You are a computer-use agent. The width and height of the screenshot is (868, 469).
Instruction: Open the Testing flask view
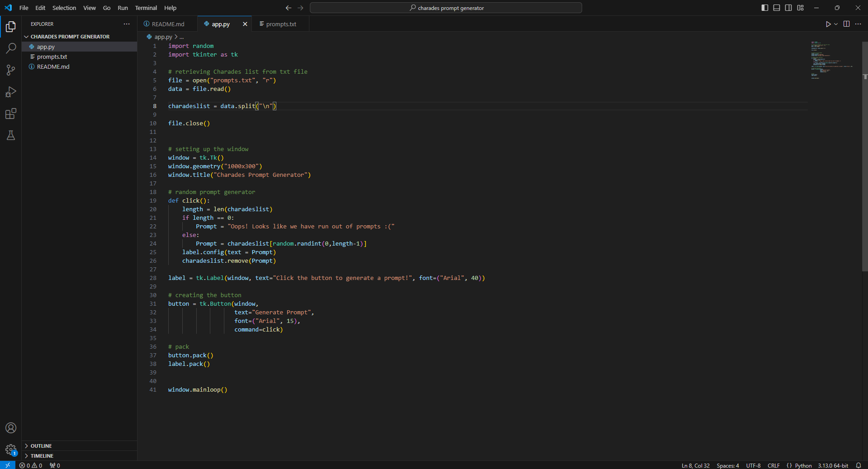pyautogui.click(x=11, y=135)
